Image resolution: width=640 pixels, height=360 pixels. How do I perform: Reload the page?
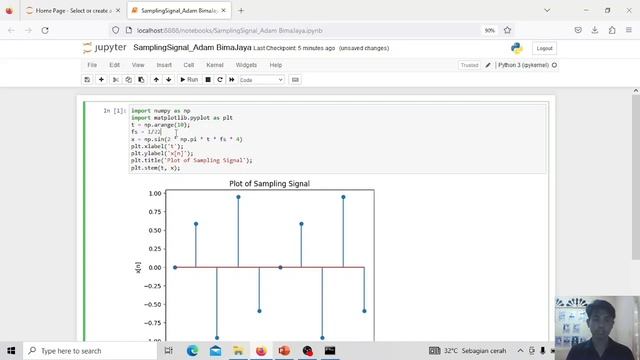[45, 30]
